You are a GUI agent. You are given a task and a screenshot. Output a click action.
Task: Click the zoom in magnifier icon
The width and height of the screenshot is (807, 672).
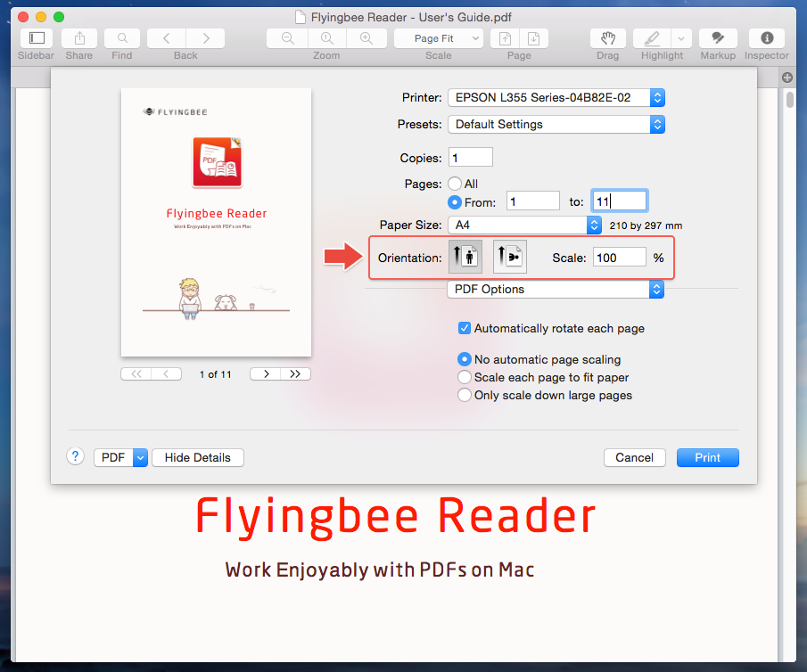(366, 38)
